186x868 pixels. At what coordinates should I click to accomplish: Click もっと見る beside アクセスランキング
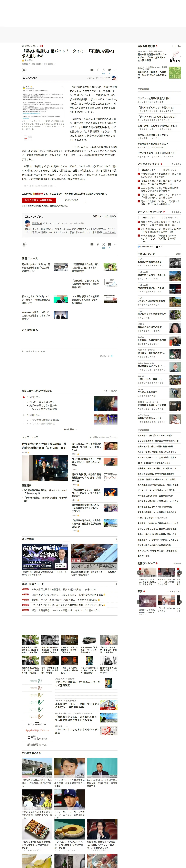176,164
